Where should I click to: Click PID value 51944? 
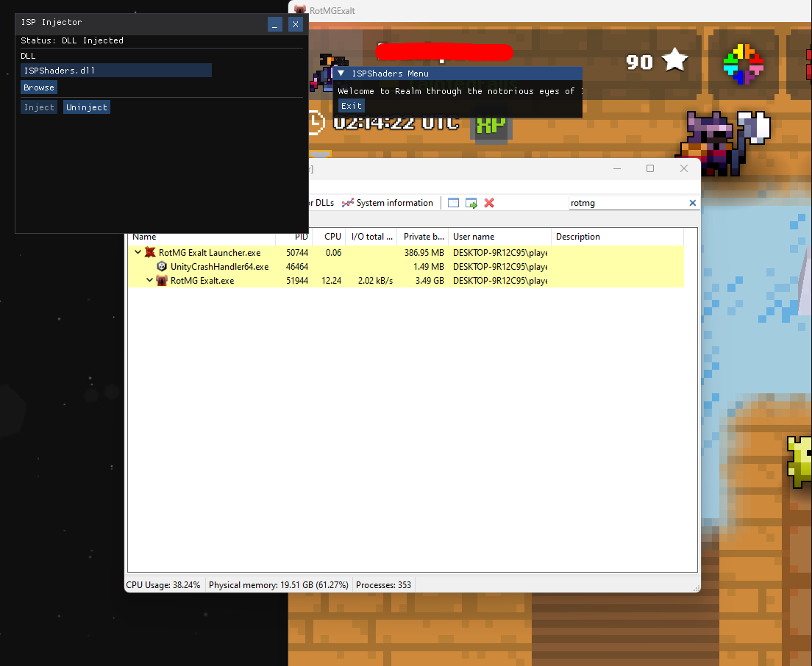point(297,281)
